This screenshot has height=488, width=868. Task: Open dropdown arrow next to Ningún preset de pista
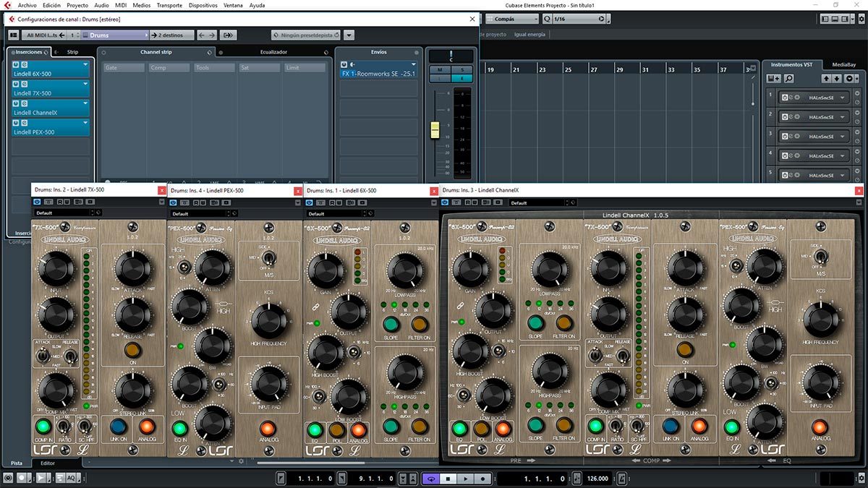[350, 35]
